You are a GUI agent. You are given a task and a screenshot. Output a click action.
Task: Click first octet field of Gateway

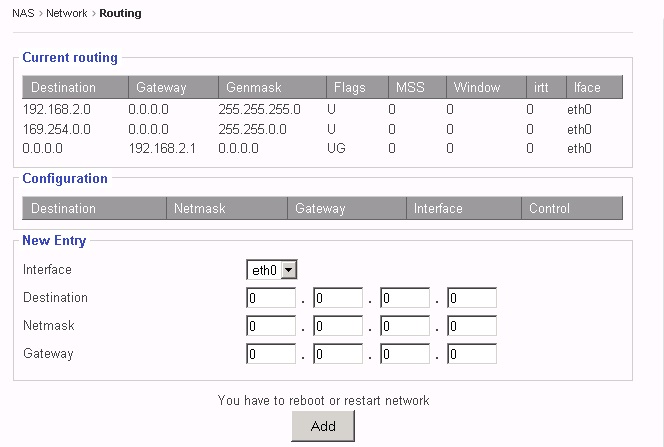coord(271,354)
